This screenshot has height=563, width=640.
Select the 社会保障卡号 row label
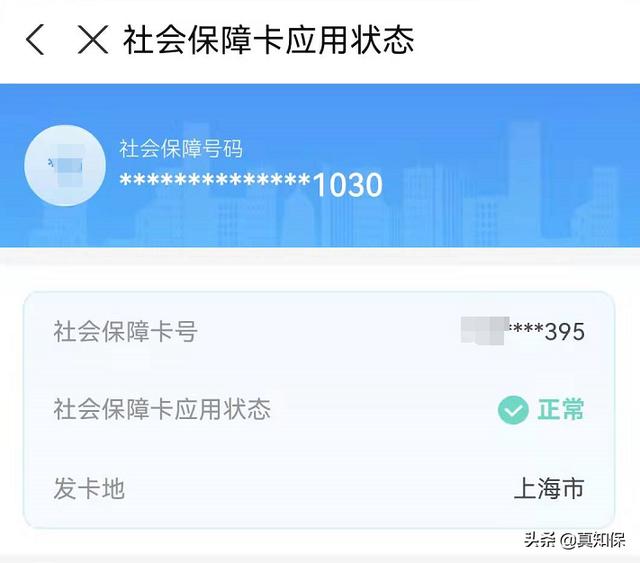(x=126, y=331)
